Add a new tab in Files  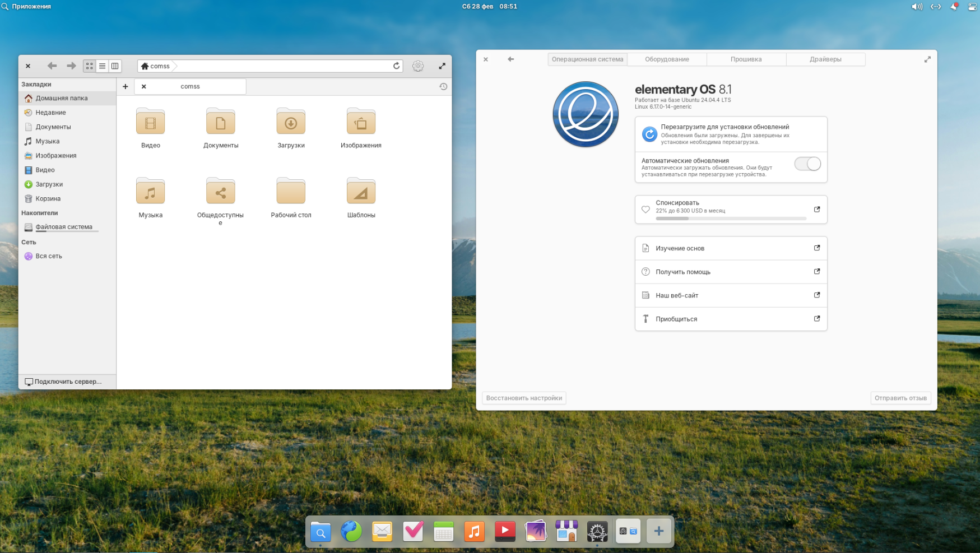126,87
